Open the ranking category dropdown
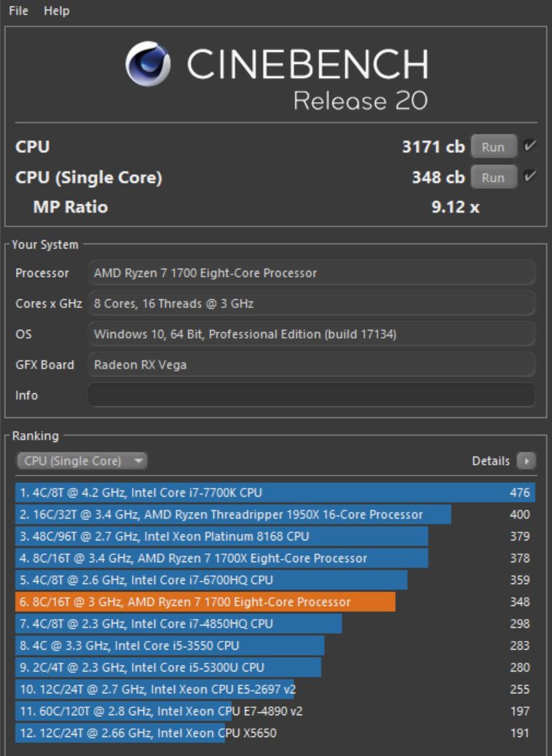The height and width of the screenshot is (756, 552). (80, 461)
